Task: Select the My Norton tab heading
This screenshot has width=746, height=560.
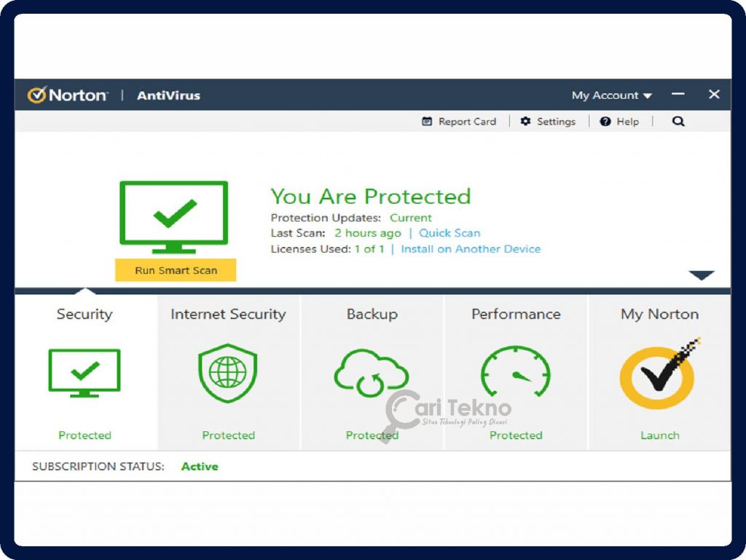Action: tap(659, 315)
